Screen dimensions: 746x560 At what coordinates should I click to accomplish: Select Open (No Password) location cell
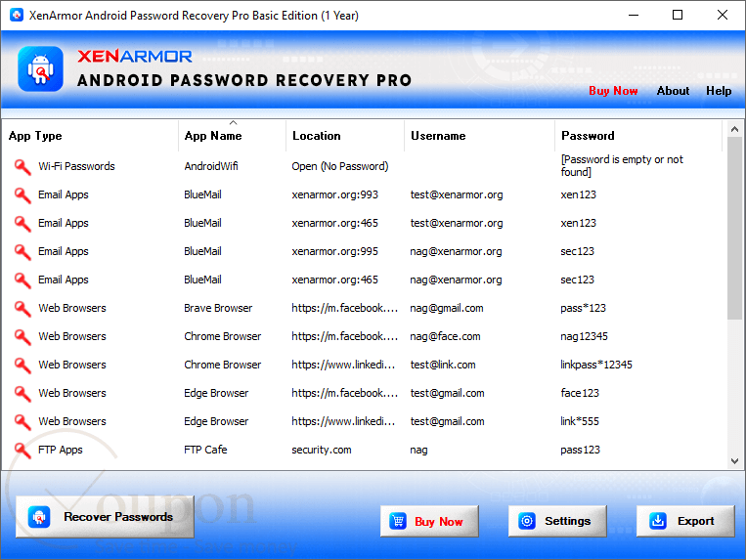(339, 166)
